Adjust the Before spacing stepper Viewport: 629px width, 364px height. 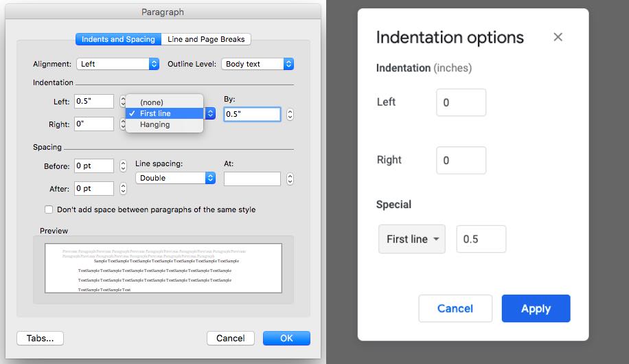[x=123, y=166]
